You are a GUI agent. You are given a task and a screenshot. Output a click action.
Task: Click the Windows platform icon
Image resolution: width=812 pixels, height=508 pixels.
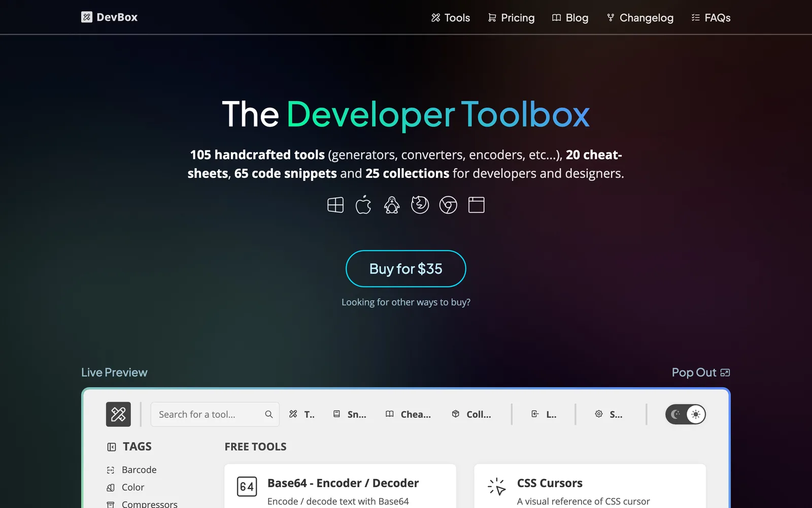point(335,205)
